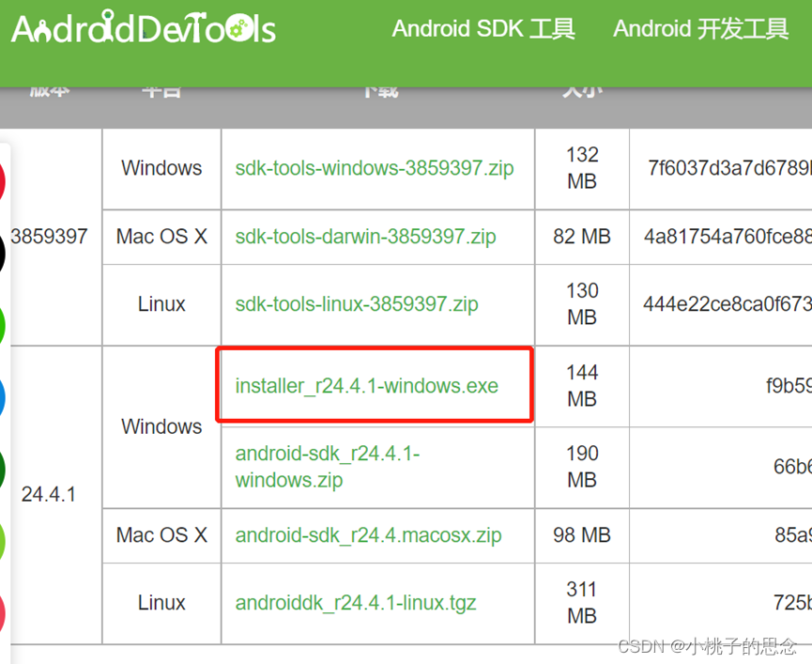Select the 82 MB size cell
Viewport: 812px width, 664px height.
(x=582, y=236)
